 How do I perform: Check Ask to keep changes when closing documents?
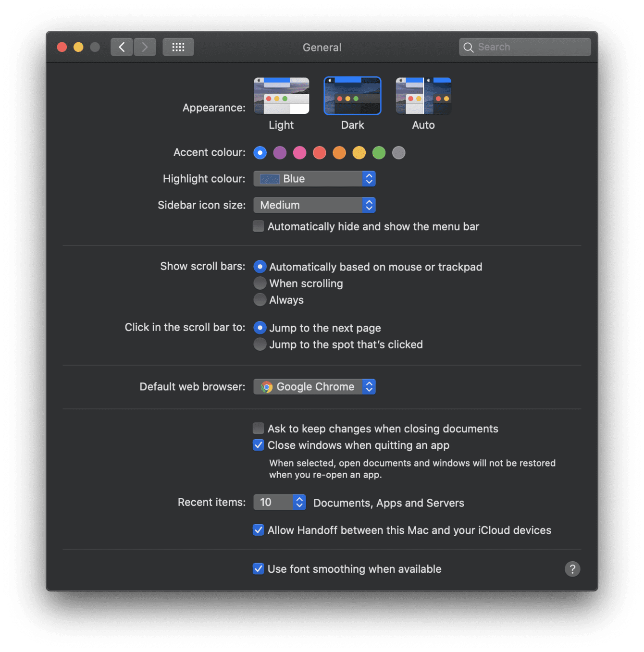[258, 428]
